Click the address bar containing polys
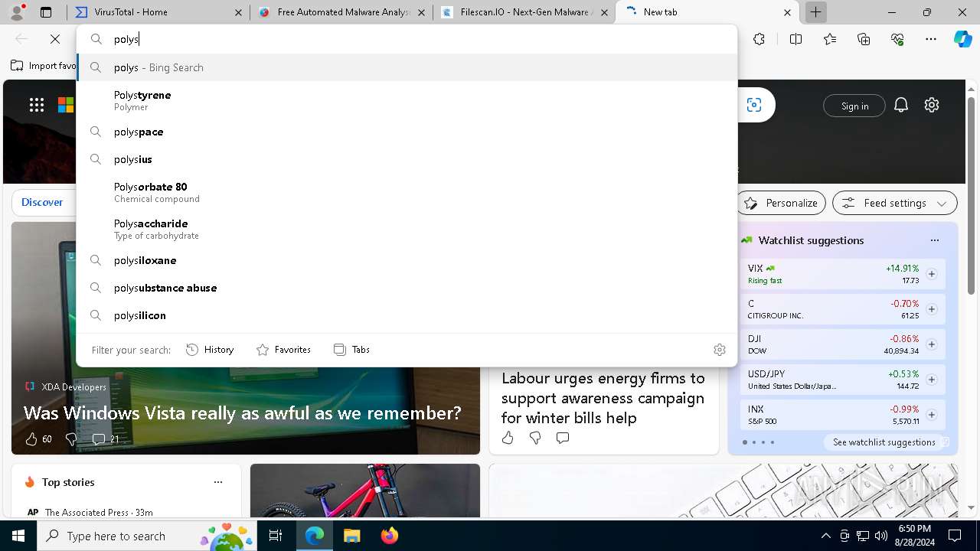The height and width of the screenshot is (551, 980). click(x=407, y=39)
